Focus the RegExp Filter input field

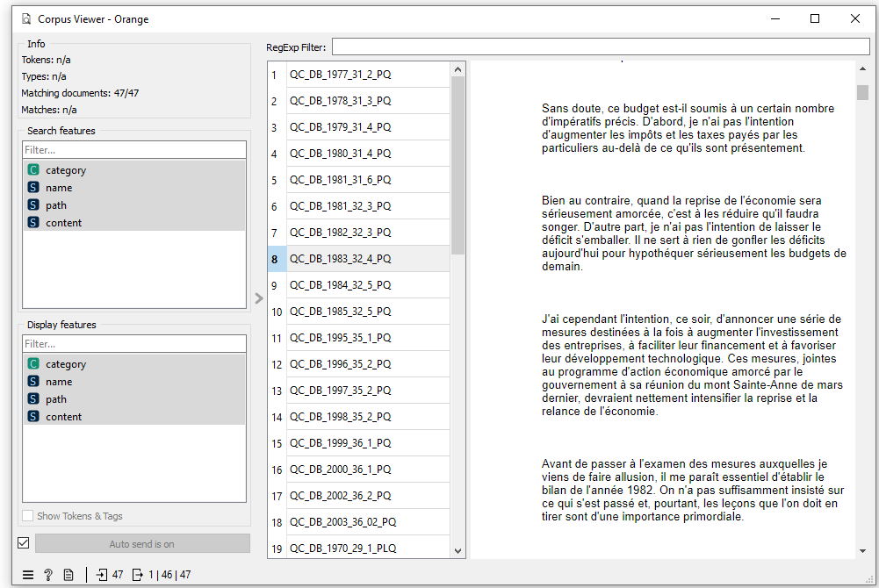tap(600, 47)
